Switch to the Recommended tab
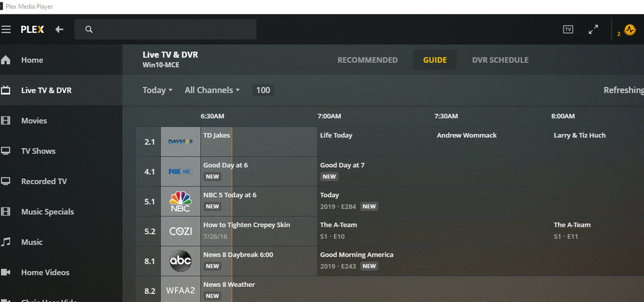This screenshot has height=302, width=644. [x=368, y=60]
